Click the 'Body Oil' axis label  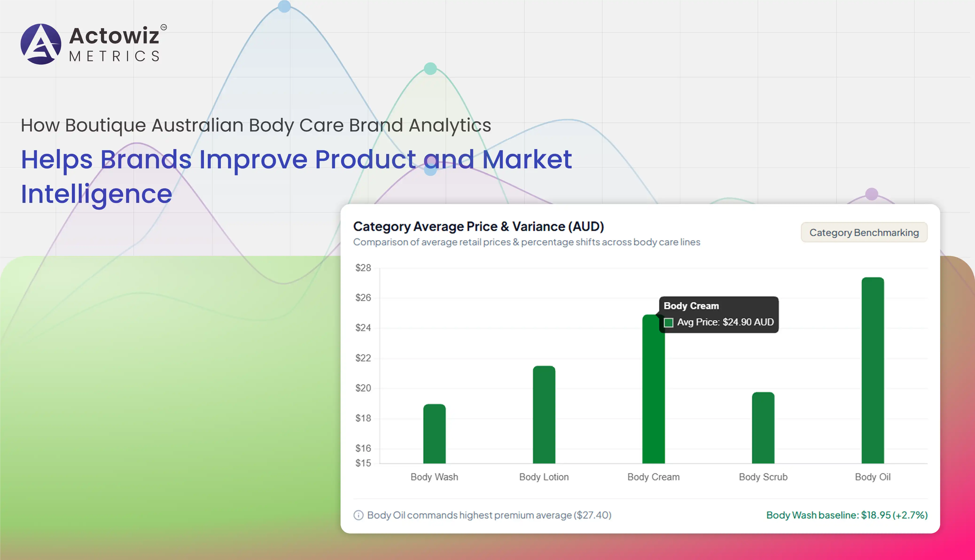click(x=873, y=477)
